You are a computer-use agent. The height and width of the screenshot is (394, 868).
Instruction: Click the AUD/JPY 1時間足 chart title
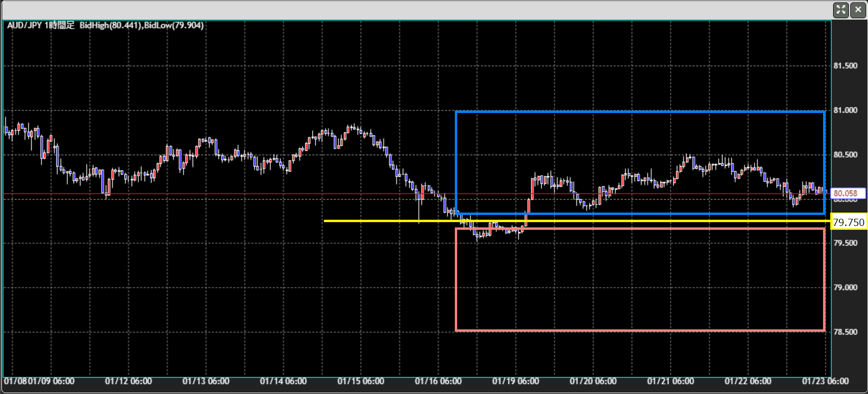41,25
